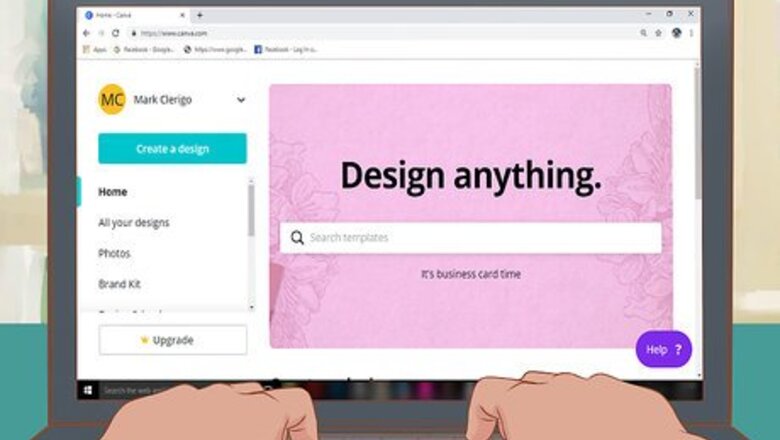Open the Brand Kit section
Viewport: 780px width, 440px height.
point(119,284)
